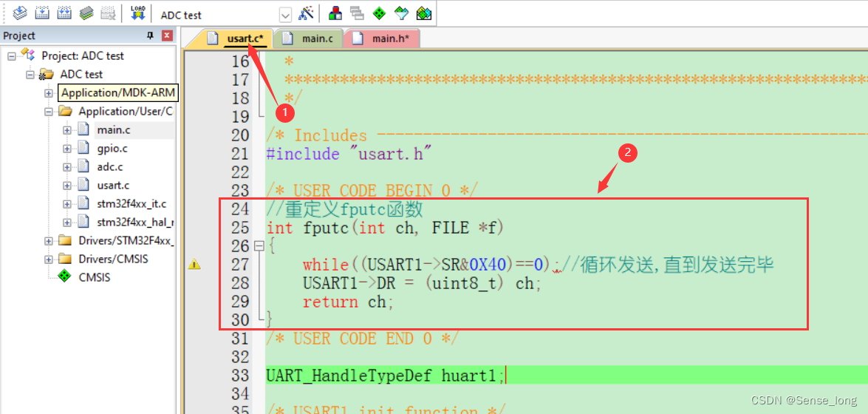Select the CMSIS component tree item
Viewport: 868px width, 414px height.
tap(94, 278)
